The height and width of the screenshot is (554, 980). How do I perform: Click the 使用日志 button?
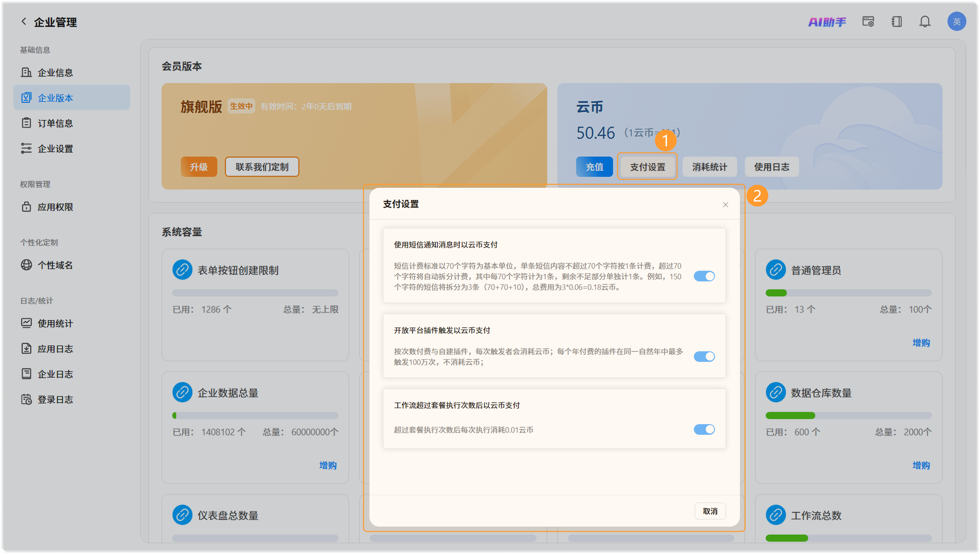771,167
